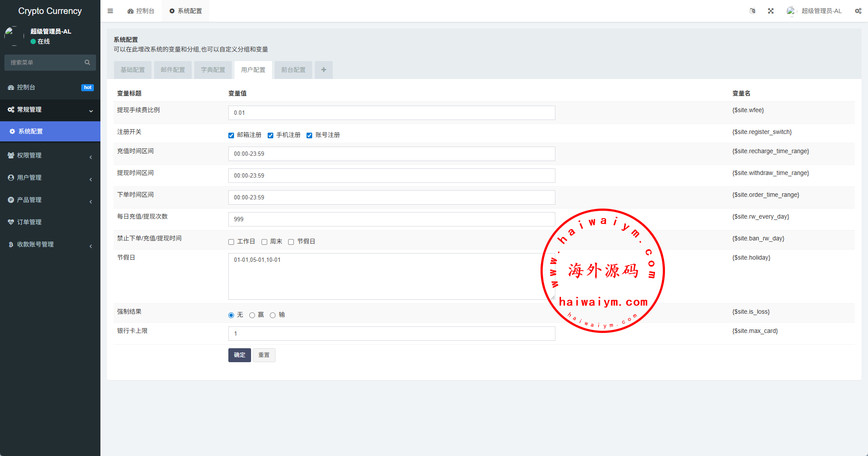Click the 超级管理员-AL avatar in header

pos(791,11)
